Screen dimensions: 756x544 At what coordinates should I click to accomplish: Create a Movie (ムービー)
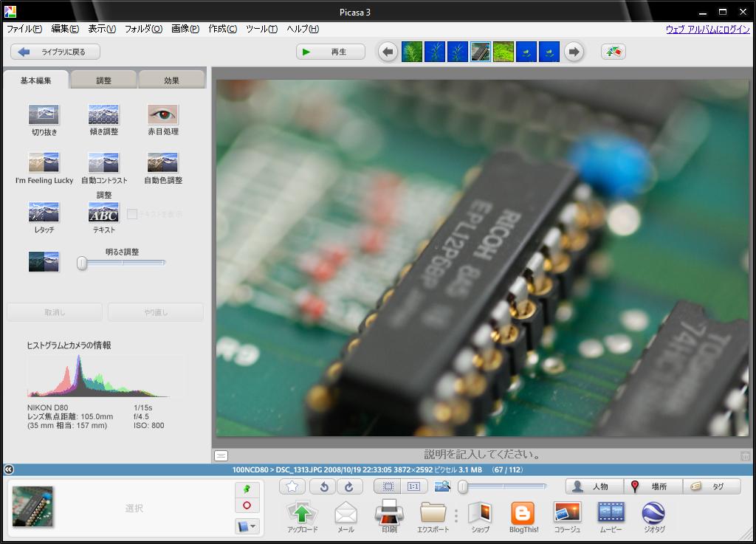click(x=611, y=512)
